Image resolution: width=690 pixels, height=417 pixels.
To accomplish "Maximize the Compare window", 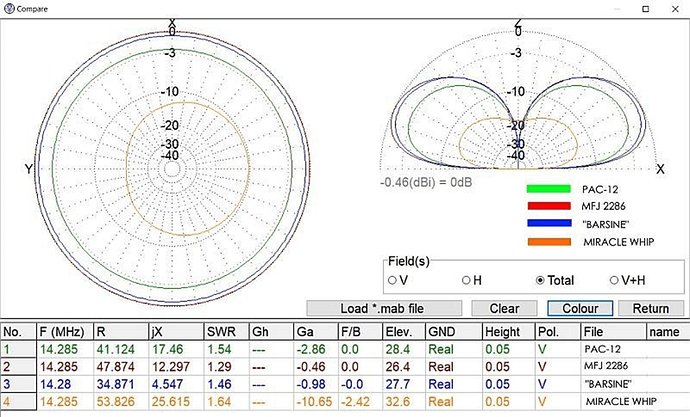I will pyautogui.click(x=646, y=9).
